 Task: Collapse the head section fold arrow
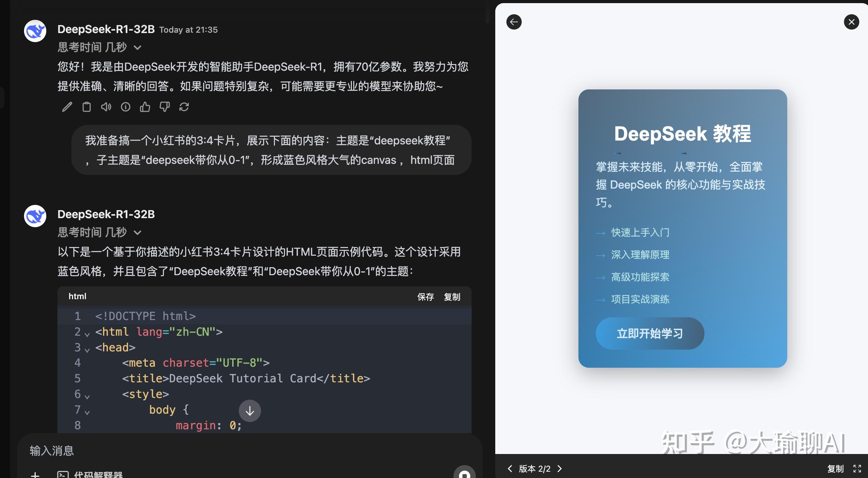87,349
